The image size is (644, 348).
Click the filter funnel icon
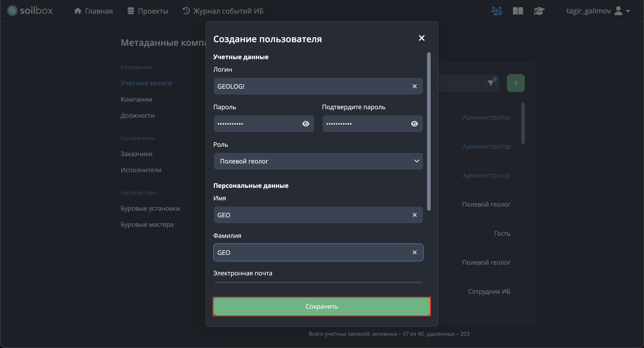[x=491, y=83]
